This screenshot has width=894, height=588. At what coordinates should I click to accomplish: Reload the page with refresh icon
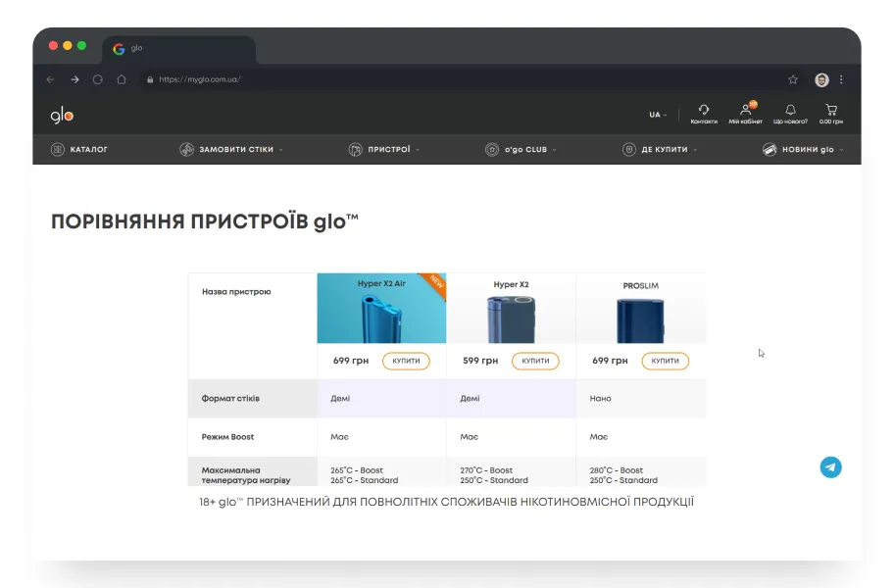97,79
